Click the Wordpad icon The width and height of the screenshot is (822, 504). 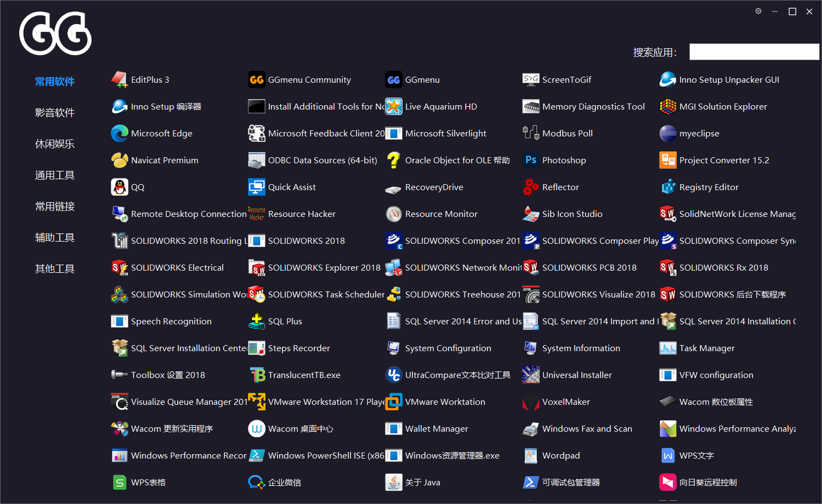click(x=531, y=455)
